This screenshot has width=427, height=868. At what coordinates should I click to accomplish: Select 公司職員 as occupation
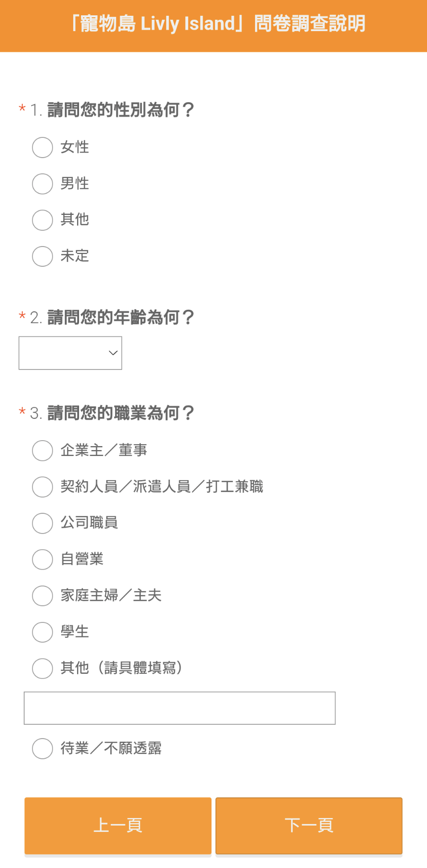[43, 523]
